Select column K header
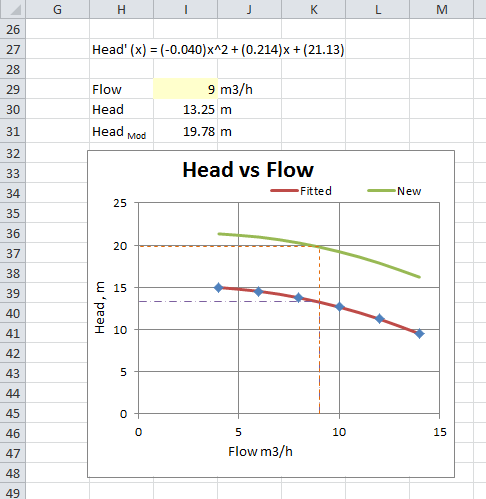 click(x=313, y=9)
